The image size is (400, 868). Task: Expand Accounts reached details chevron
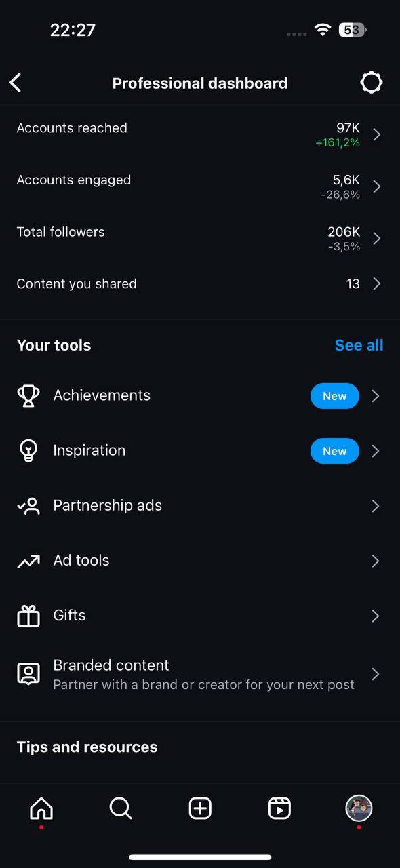pos(377,134)
